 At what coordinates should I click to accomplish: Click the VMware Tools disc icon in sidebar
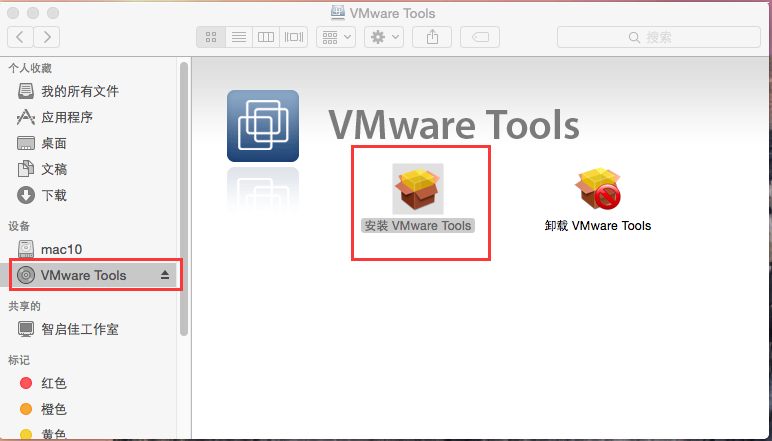pos(26,275)
